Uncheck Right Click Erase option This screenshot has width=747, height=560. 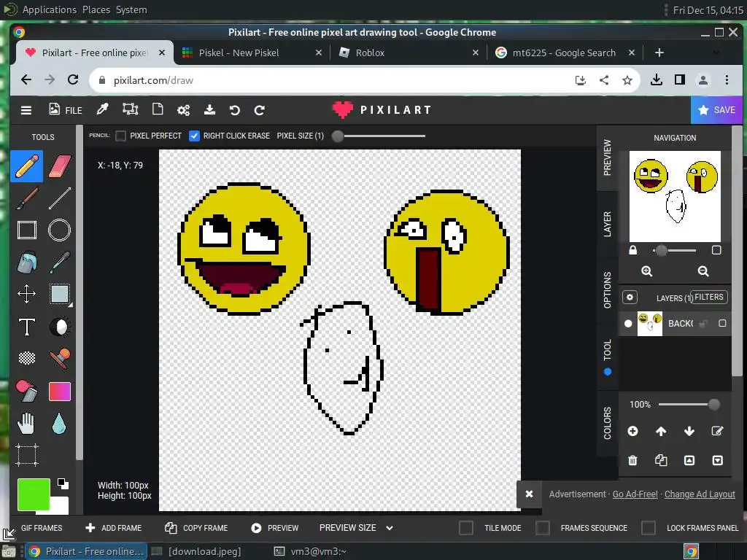(194, 136)
